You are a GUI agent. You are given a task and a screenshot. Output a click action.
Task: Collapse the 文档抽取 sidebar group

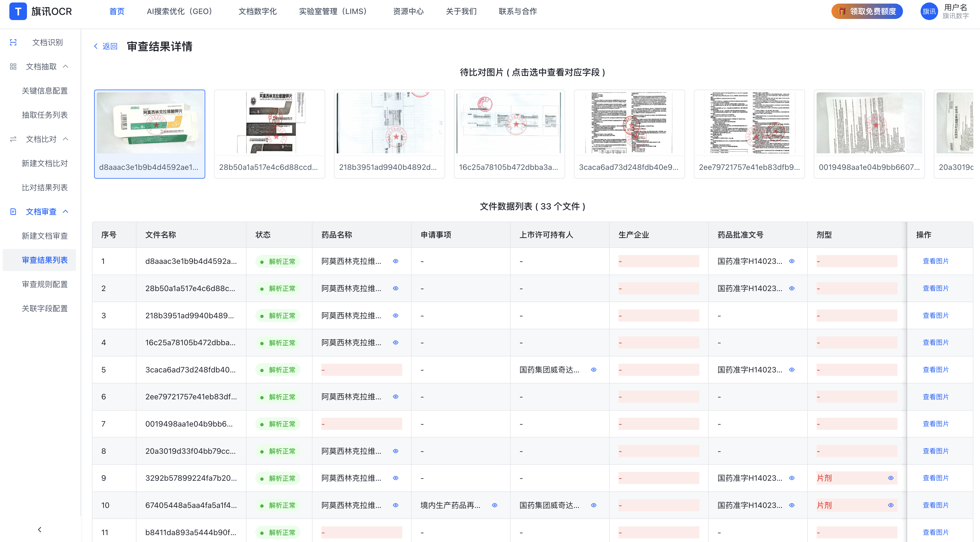coord(65,67)
